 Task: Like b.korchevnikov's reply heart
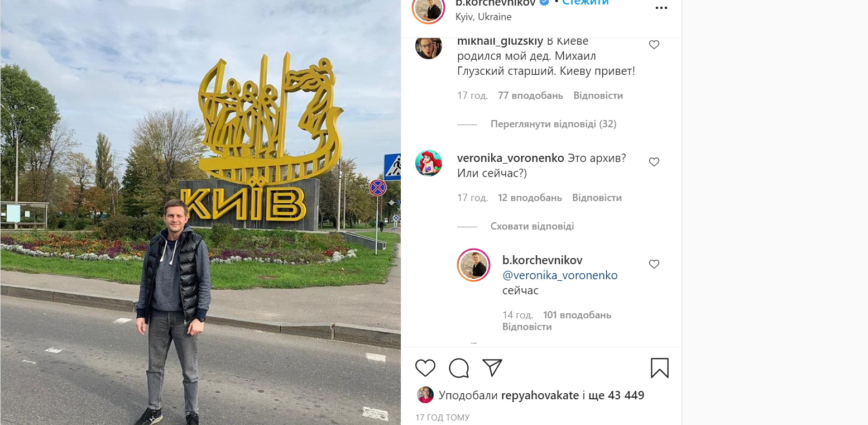[654, 264]
